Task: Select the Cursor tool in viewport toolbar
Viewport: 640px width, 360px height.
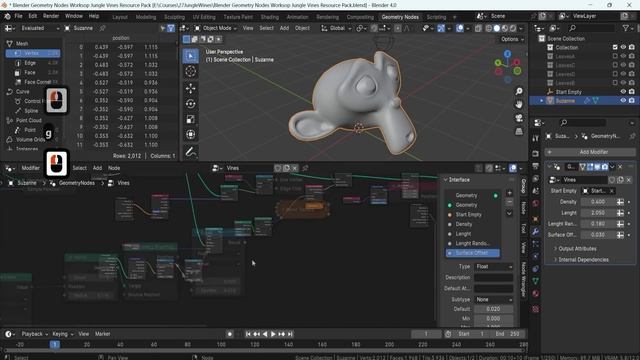Action: point(191,71)
